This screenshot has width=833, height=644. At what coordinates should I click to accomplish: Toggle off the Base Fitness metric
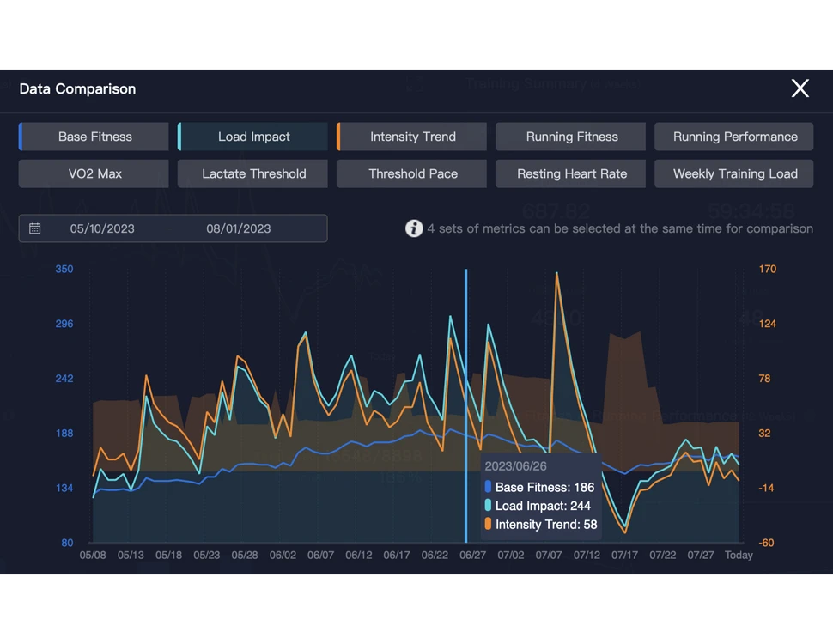click(94, 137)
